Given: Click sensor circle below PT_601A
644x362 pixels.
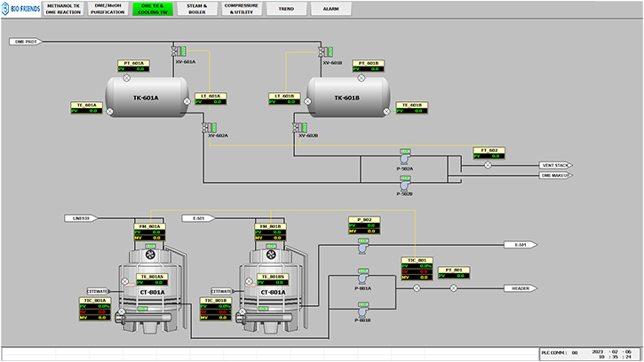Looking at the screenshot, I should [x=126, y=77].
